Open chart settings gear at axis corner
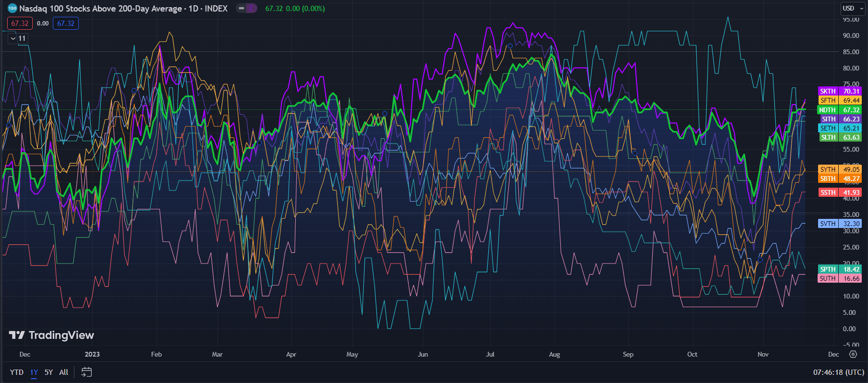The width and height of the screenshot is (868, 383). (x=853, y=354)
